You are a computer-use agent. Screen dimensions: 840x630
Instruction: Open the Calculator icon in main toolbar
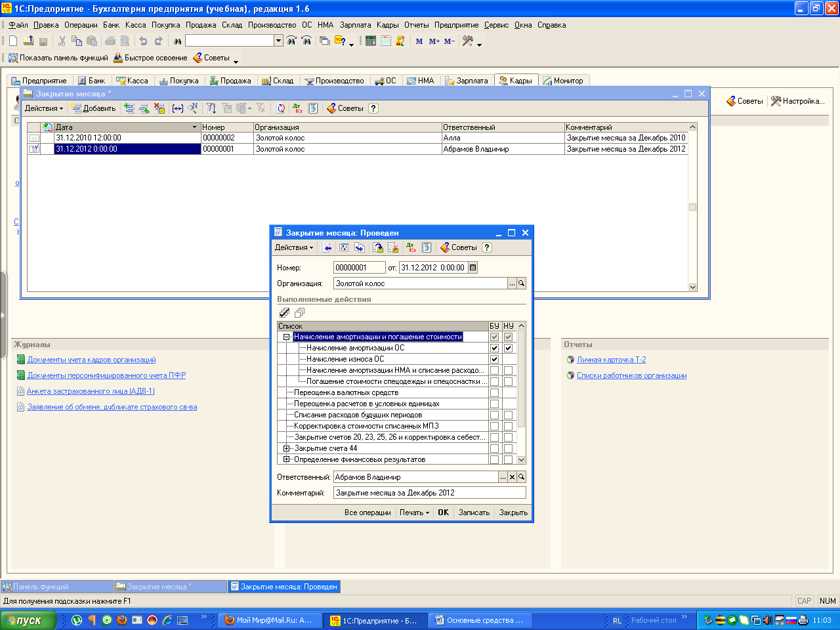coord(371,41)
